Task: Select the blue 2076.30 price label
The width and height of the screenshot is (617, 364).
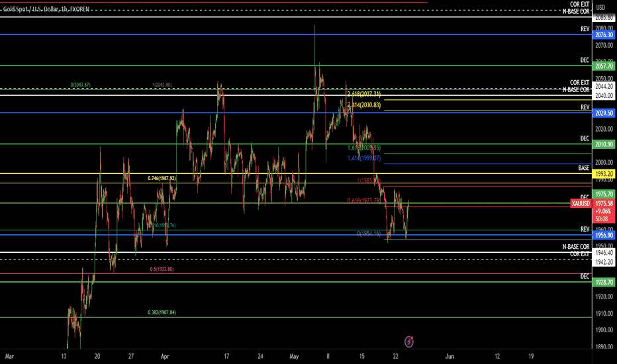Action: [x=604, y=35]
